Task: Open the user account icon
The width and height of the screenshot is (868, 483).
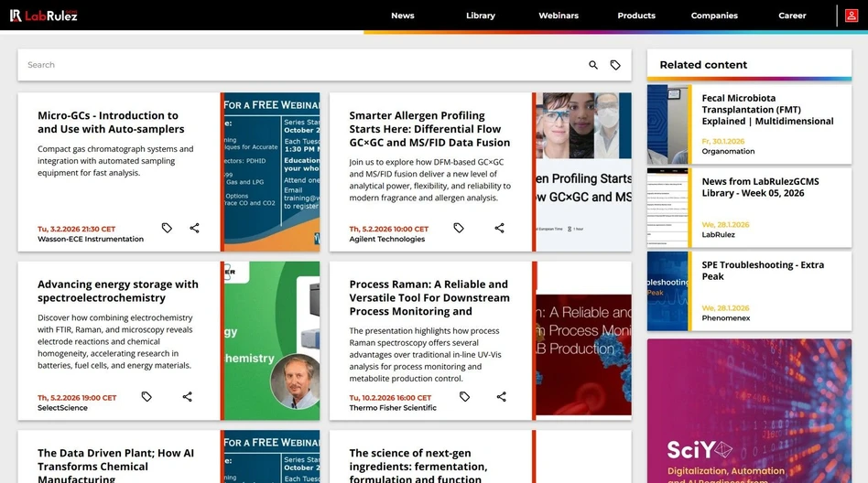Action: [x=851, y=16]
